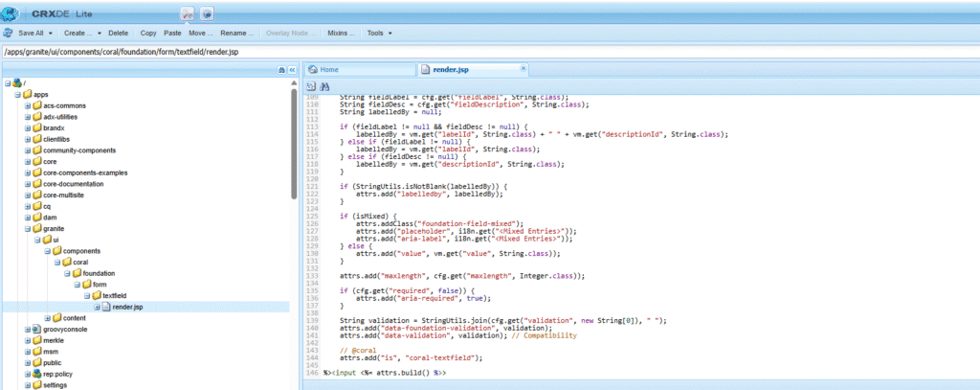This screenshot has width=980, height=390.
Task: Expand the adx-utilities tree node
Action: 28,117
